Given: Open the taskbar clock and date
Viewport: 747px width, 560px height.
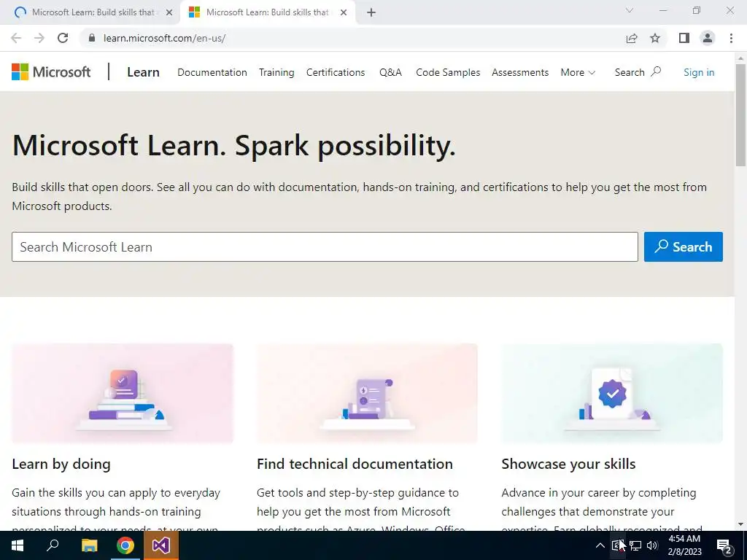Looking at the screenshot, I should [x=684, y=545].
